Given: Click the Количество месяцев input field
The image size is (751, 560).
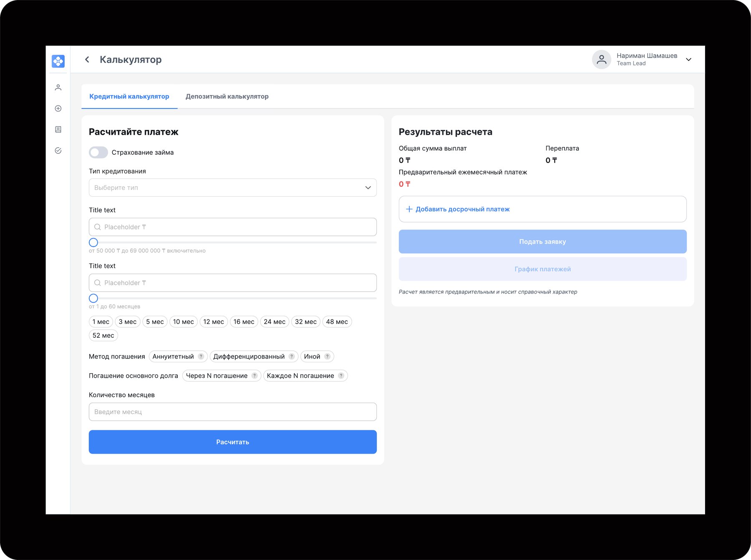Looking at the screenshot, I should click(x=233, y=412).
